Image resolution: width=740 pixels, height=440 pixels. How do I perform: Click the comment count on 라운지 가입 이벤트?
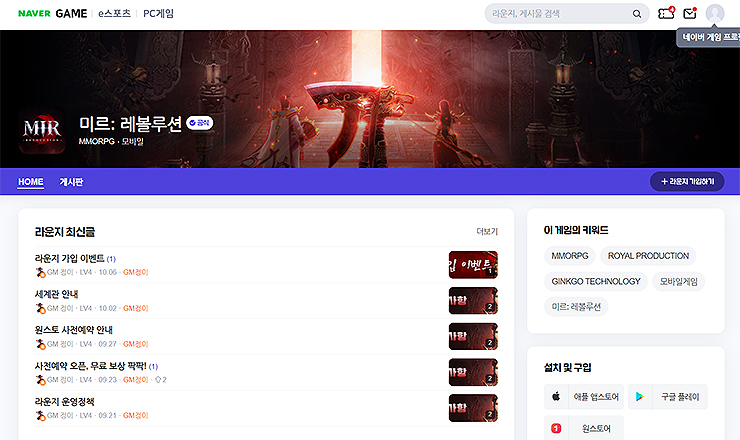click(111, 259)
